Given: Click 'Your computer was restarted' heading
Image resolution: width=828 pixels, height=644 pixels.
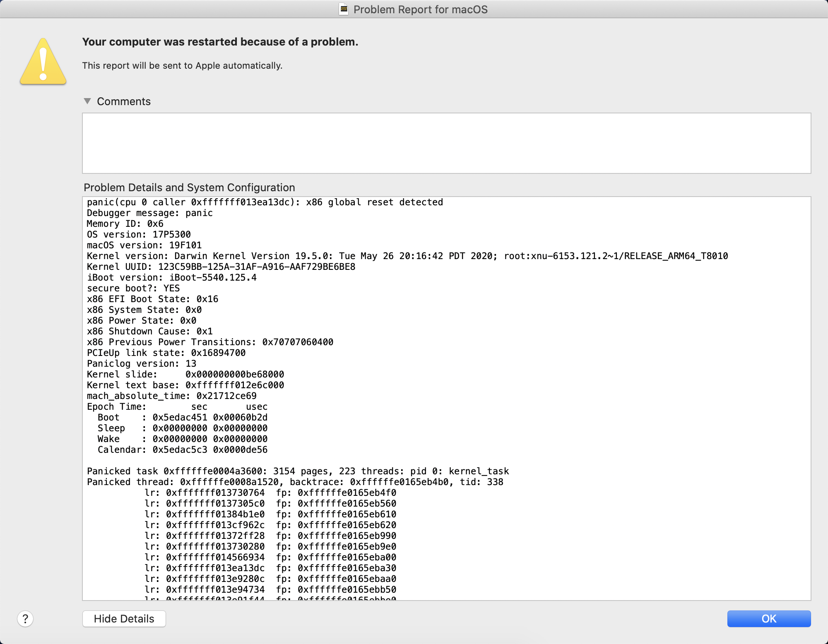Looking at the screenshot, I should coord(220,42).
